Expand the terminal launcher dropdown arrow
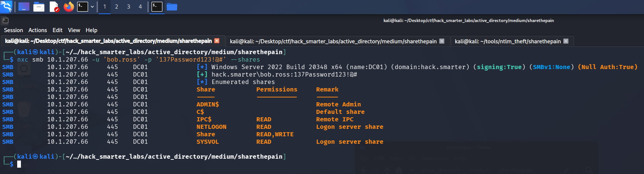The height and width of the screenshot is (174, 644). pyautogui.click(x=92, y=7)
